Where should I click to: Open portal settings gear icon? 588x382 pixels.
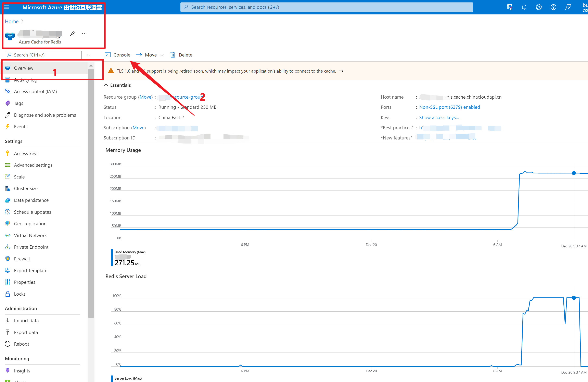coord(539,7)
